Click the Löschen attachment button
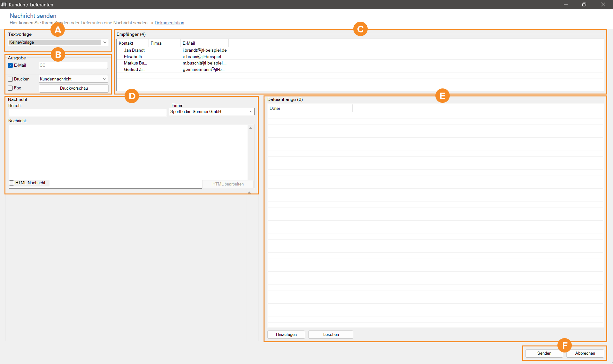613x364 pixels. 331,334
